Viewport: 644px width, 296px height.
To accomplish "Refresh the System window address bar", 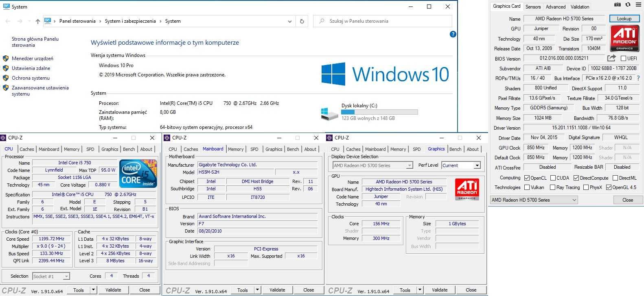I will click(x=302, y=21).
